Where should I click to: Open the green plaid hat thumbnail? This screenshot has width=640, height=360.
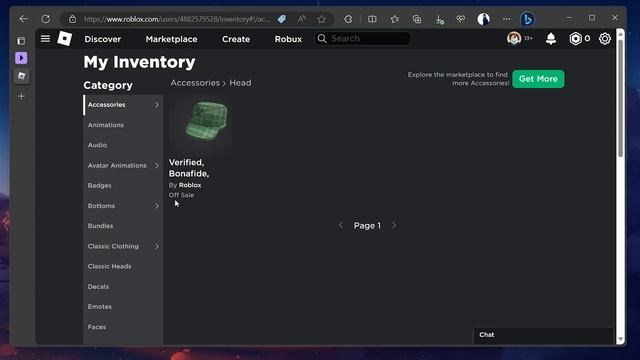[201, 124]
